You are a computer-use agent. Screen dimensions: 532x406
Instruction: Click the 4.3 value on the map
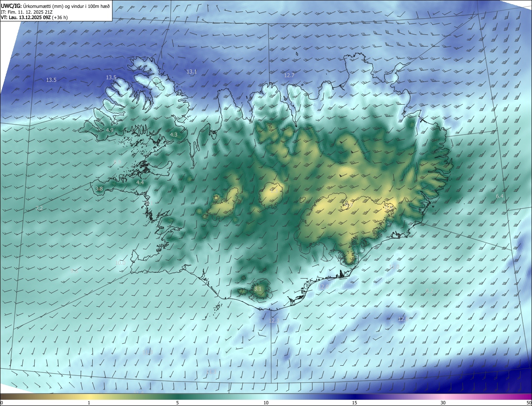tap(174, 135)
